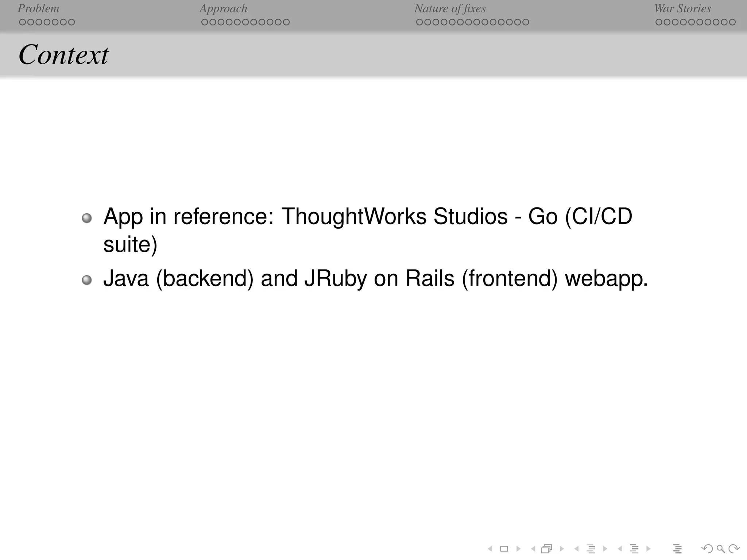Go to previous frame arrow before stacked-frames icon
The height and width of the screenshot is (560, 747).
[x=533, y=549]
